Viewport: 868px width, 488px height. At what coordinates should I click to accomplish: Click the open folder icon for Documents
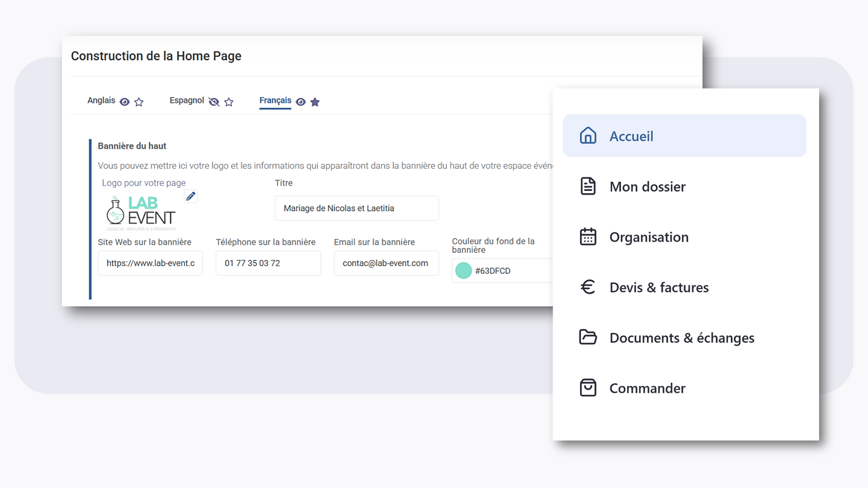point(588,337)
